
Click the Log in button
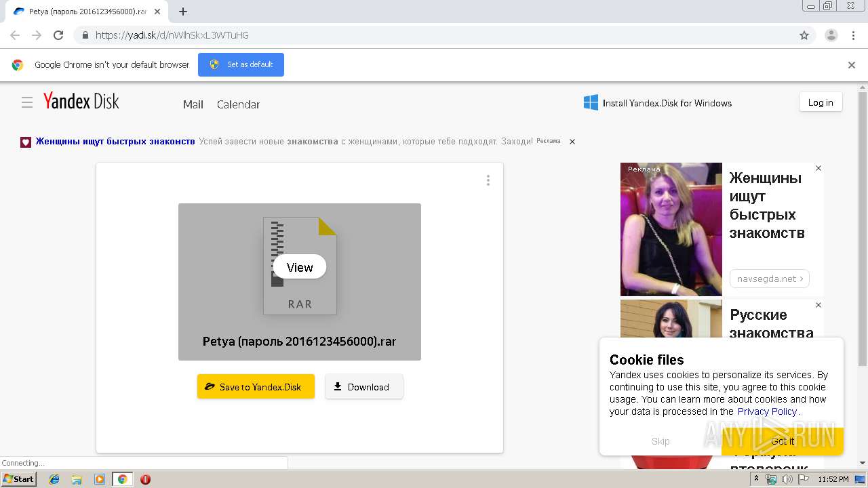coord(821,102)
